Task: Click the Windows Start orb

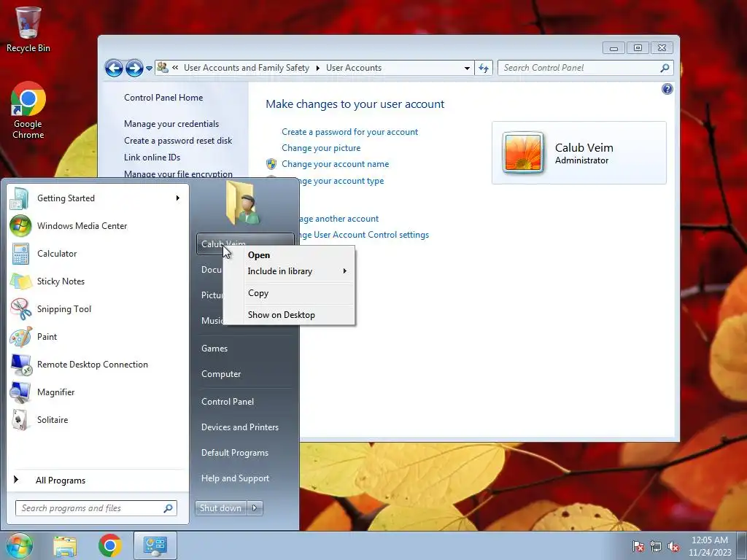Action: pos(19,545)
